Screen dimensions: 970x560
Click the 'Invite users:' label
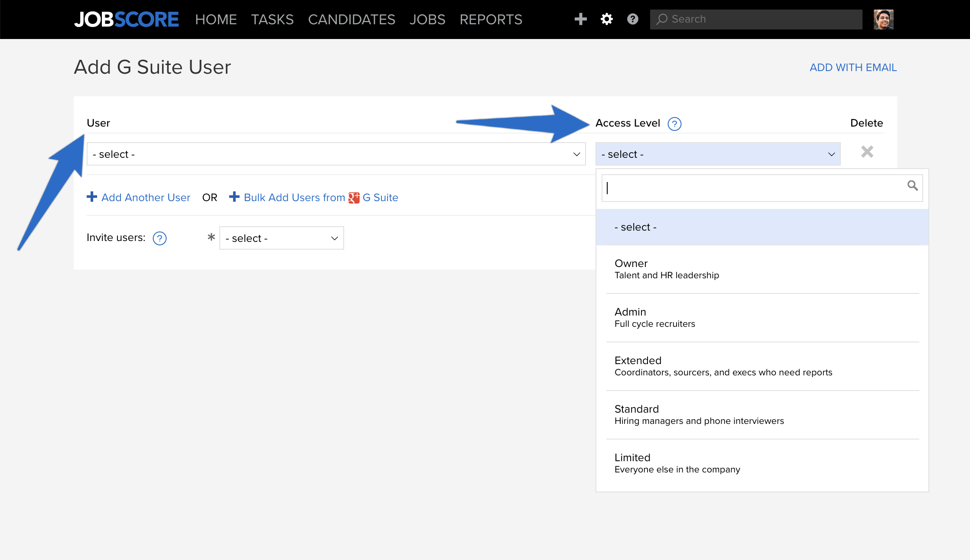click(116, 238)
